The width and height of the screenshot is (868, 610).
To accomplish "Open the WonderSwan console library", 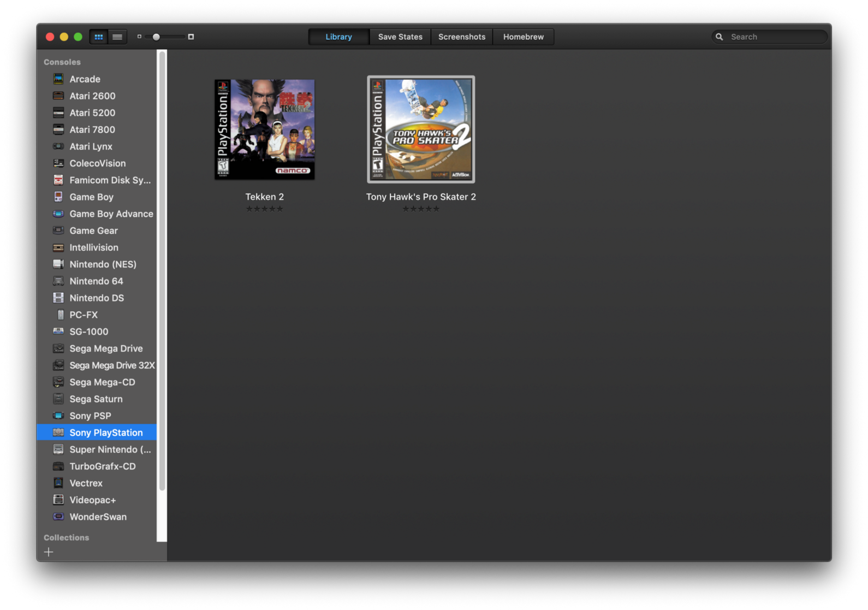I will [97, 517].
